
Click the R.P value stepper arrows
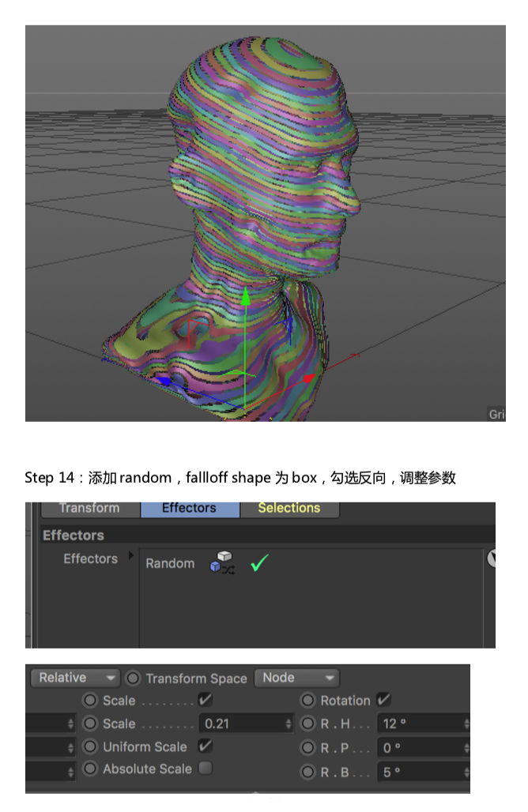coord(467,748)
